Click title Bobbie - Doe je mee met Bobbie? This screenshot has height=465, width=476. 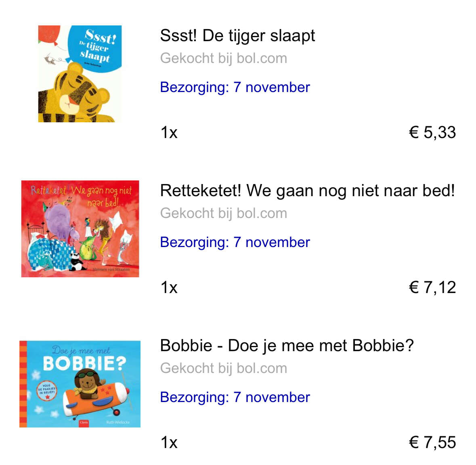287,346
